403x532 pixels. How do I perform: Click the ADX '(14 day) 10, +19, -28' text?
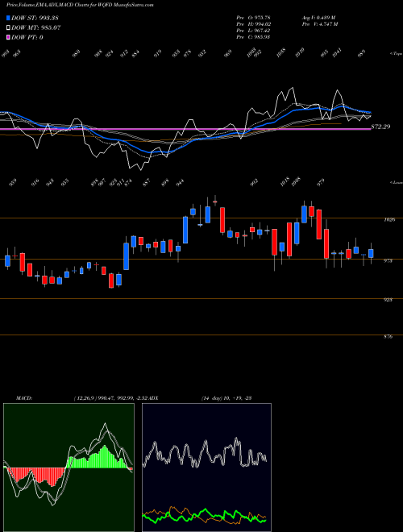[x=226, y=397]
